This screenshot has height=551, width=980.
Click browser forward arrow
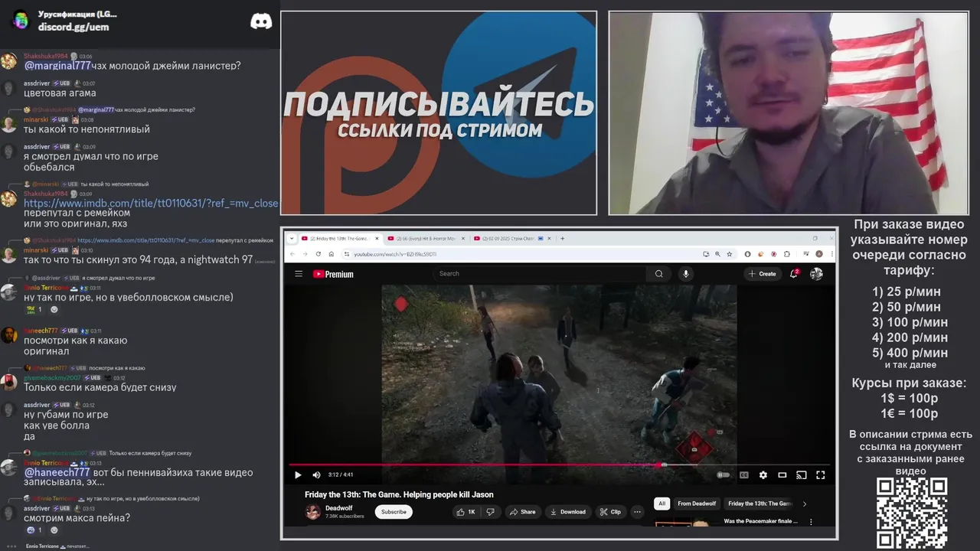pos(305,254)
